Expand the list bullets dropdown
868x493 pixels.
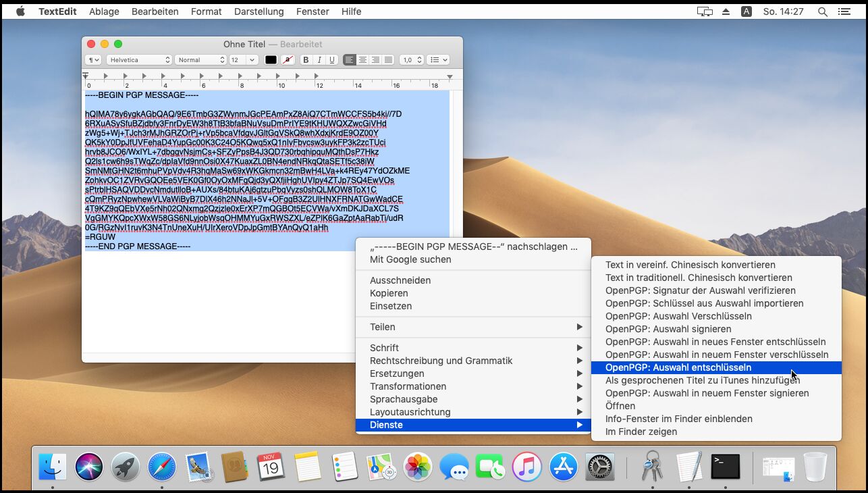439,60
